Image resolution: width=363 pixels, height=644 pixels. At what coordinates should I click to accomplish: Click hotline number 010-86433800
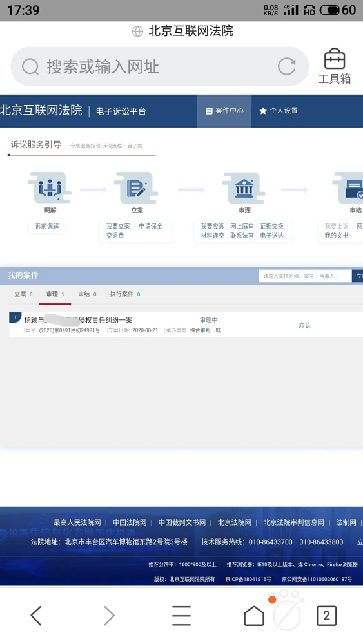pos(321,542)
